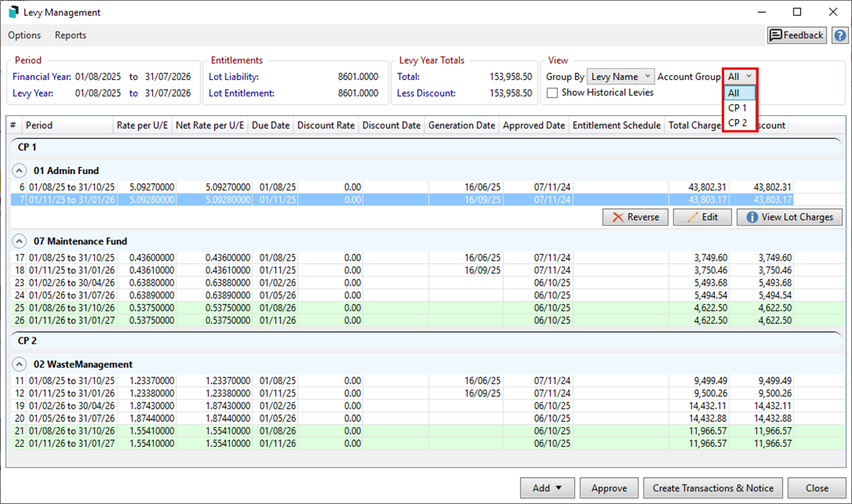Open the Reports menu

(x=70, y=35)
